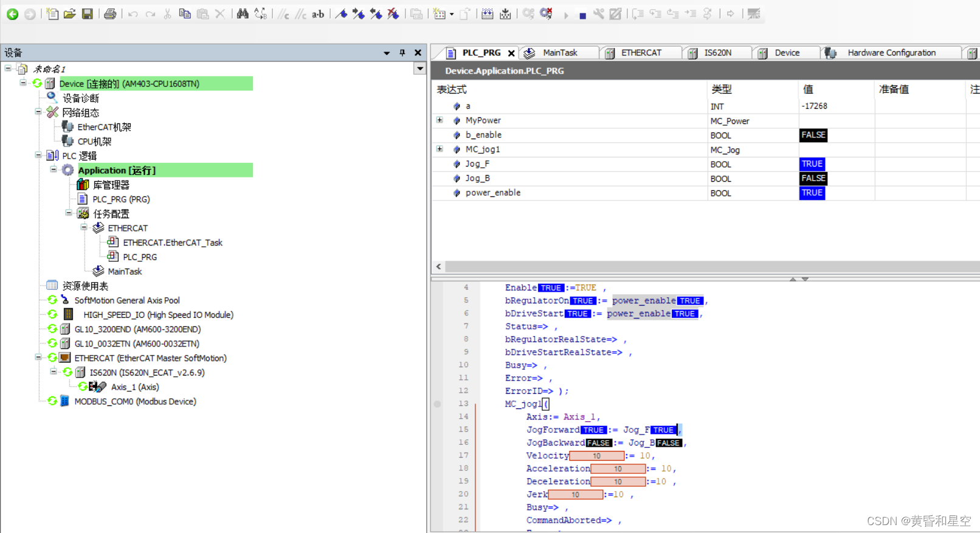Screen dimensions: 980x533
Task: Click the scroll left arrow of variable table
Action: coord(438,267)
